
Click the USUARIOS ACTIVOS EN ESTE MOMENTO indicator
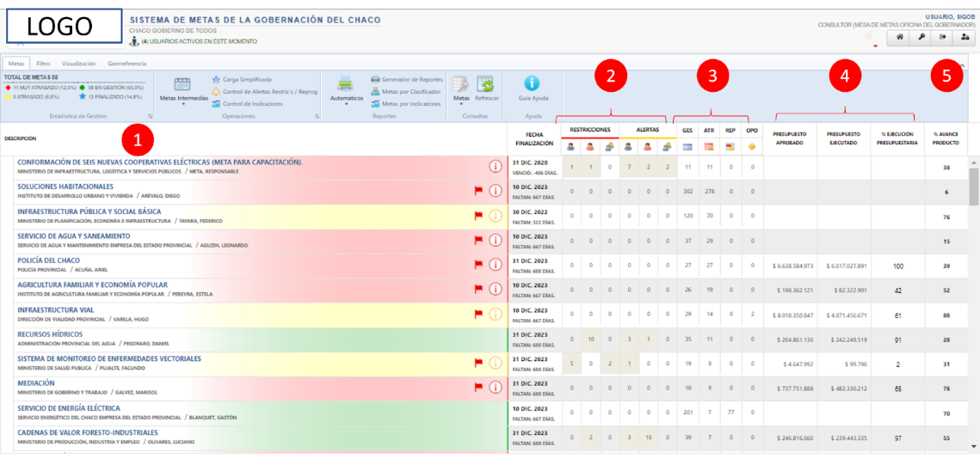193,41
